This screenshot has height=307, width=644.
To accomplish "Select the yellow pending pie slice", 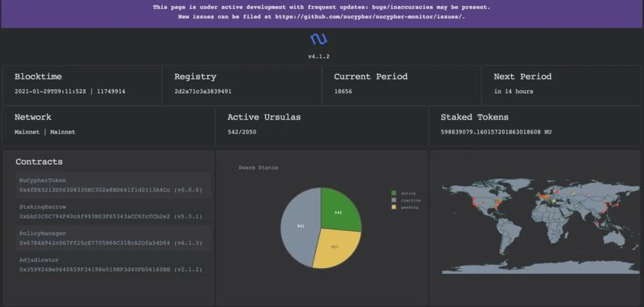I will coord(335,248).
